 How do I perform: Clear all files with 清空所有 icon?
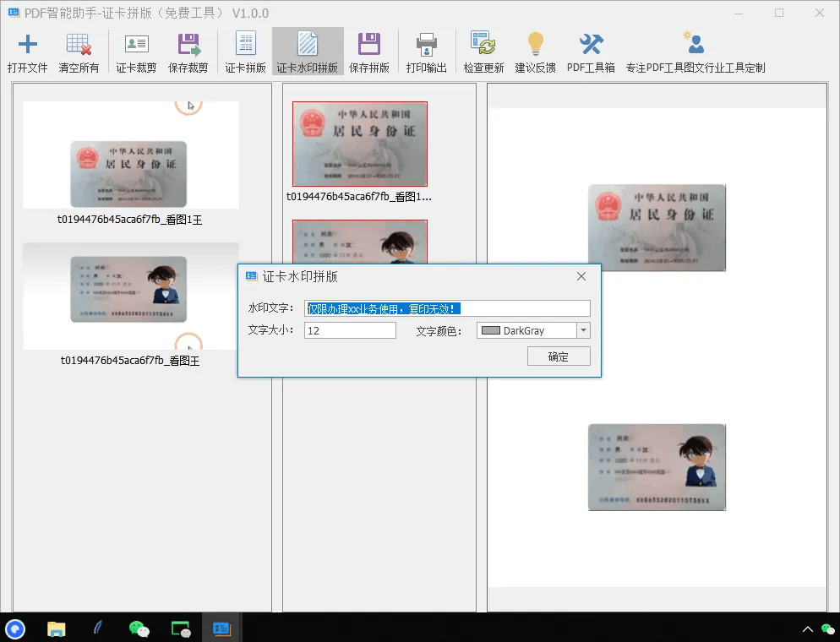click(79, 44)
